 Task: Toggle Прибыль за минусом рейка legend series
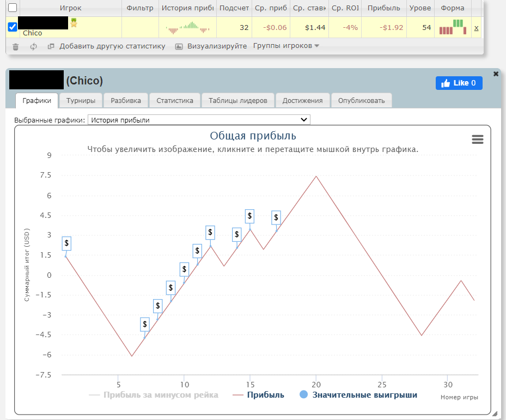[x=153, y=395]
